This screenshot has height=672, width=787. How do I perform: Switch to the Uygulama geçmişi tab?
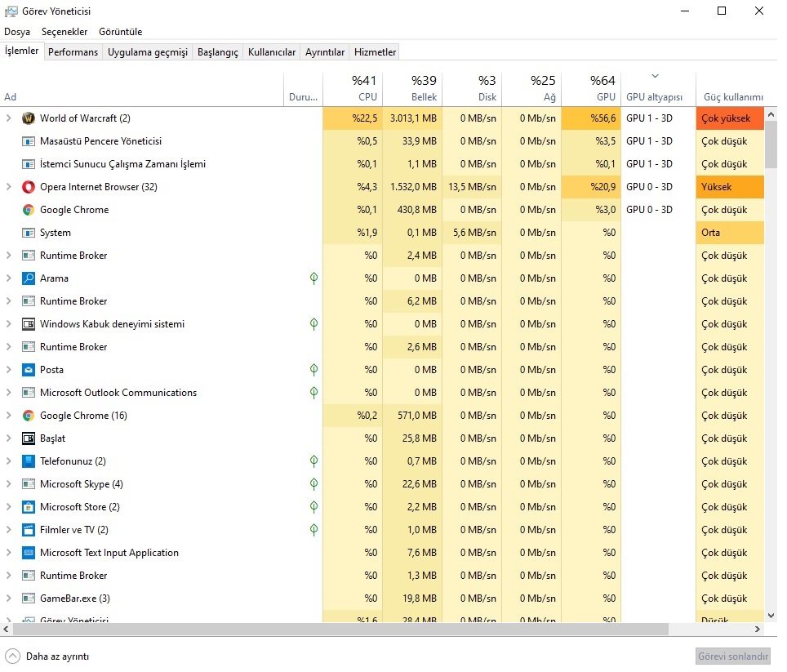click(148, 52)
